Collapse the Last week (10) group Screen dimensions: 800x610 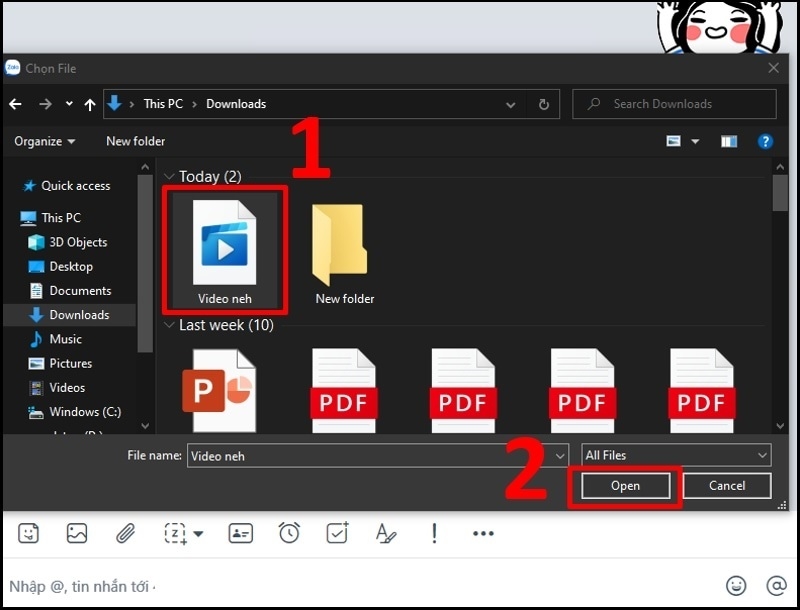pyautogui.click(x=169, y=325)
